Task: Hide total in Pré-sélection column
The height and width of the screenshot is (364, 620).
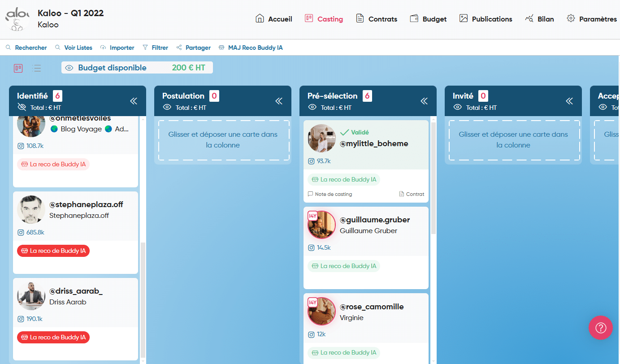Action: [312, 108]
